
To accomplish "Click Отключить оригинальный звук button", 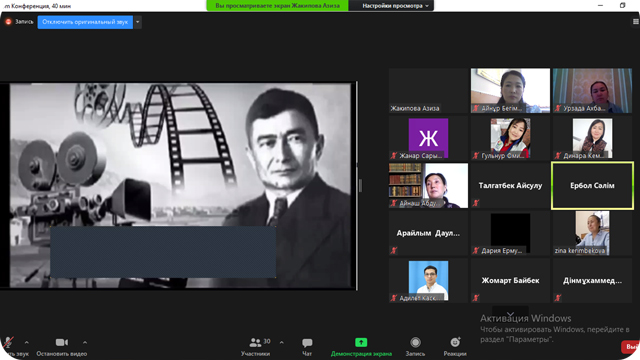I will tap(85, 22).
